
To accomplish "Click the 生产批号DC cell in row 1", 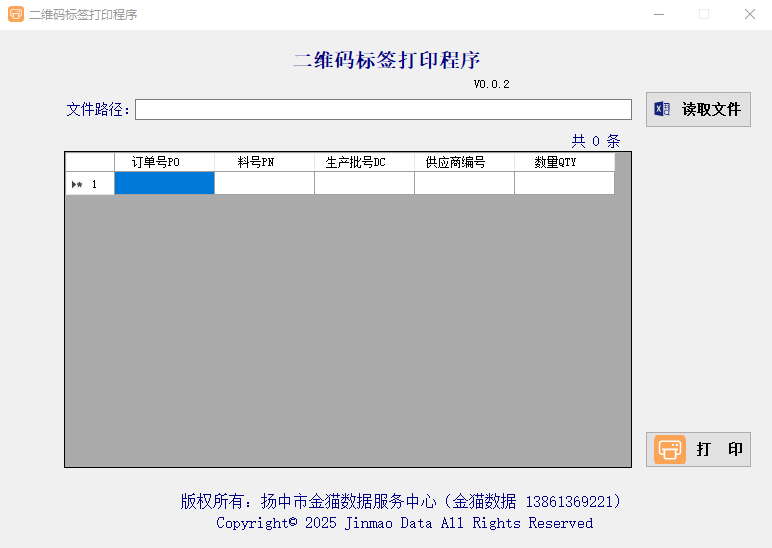I will pos(364,183).
